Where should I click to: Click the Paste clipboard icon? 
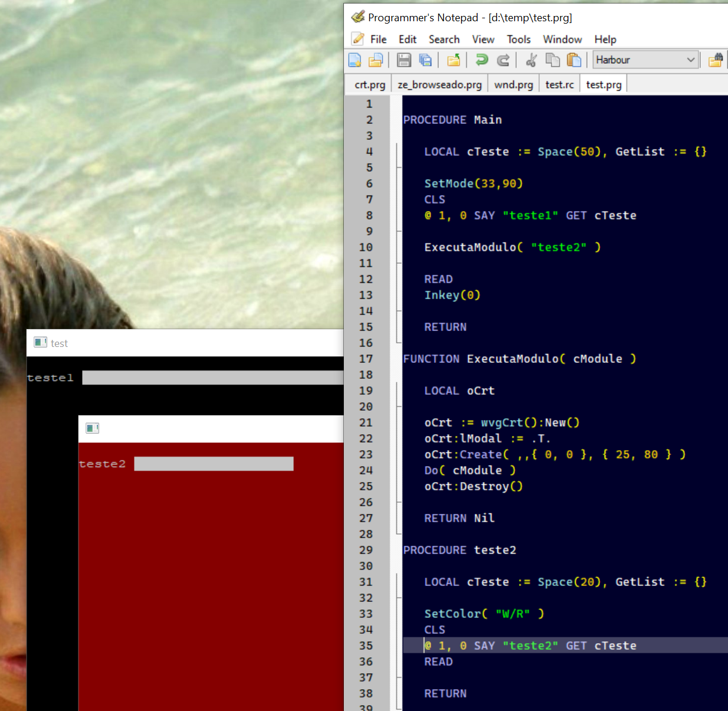[x=573, y=60]
